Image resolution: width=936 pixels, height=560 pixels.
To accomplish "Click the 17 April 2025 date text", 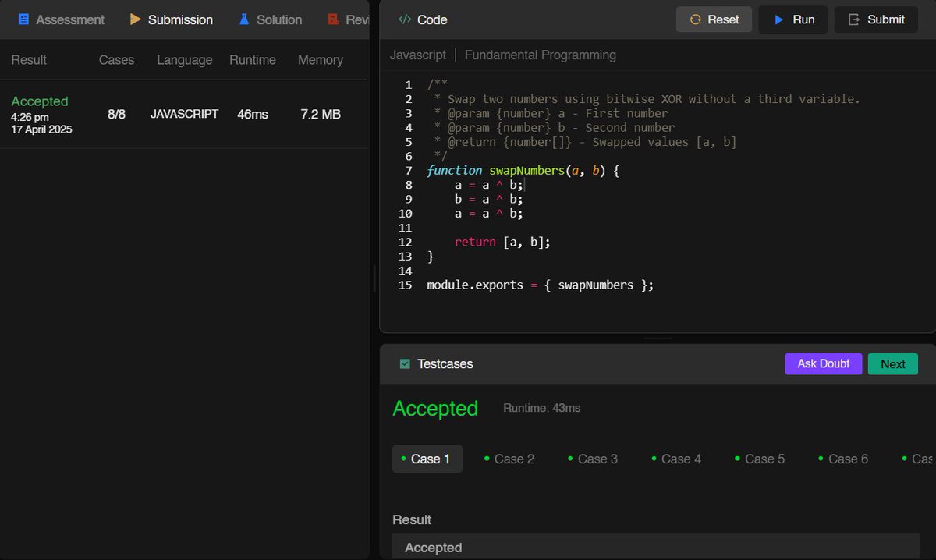I will [x=41, y=129].
